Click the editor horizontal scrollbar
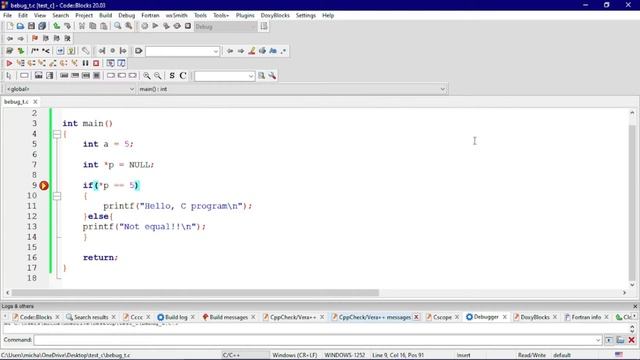 [195, 293]
